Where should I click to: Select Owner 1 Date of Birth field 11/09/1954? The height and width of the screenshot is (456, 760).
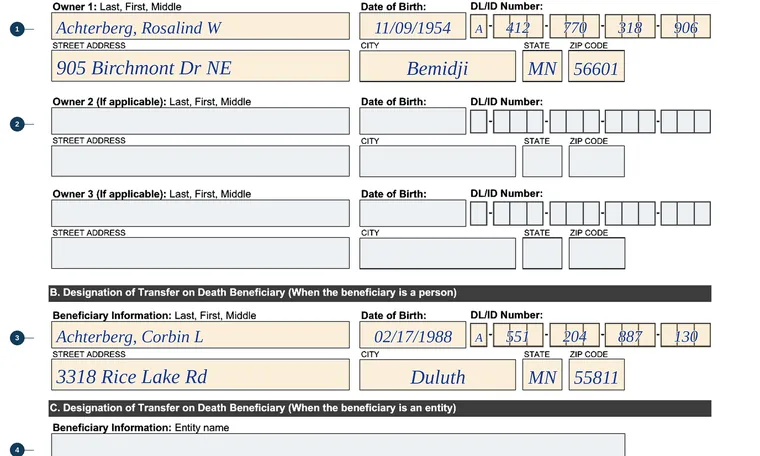pos(412,26)
